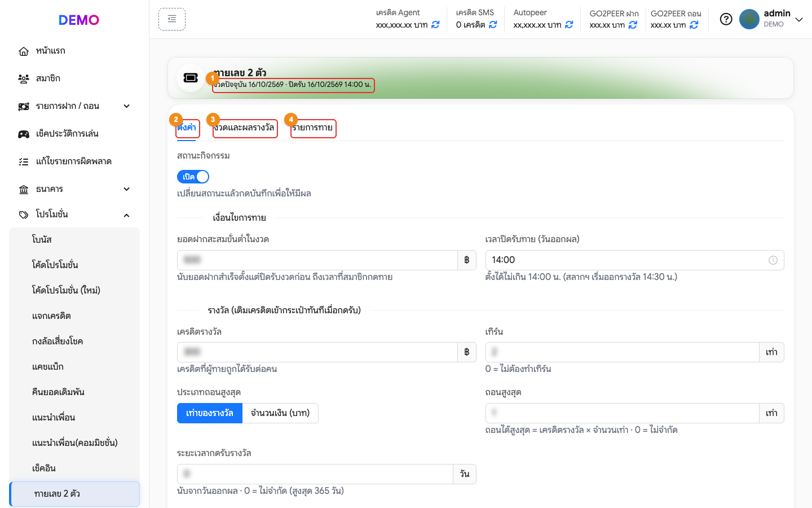
Task: Expand the รายการฝาก / ถอน menu
Action: click(x=74, y=106)
